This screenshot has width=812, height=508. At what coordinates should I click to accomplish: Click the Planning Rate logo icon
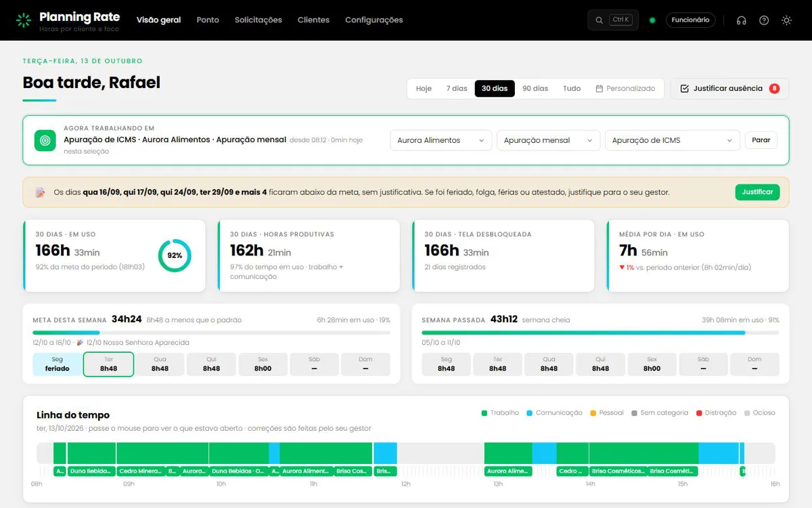24,20
